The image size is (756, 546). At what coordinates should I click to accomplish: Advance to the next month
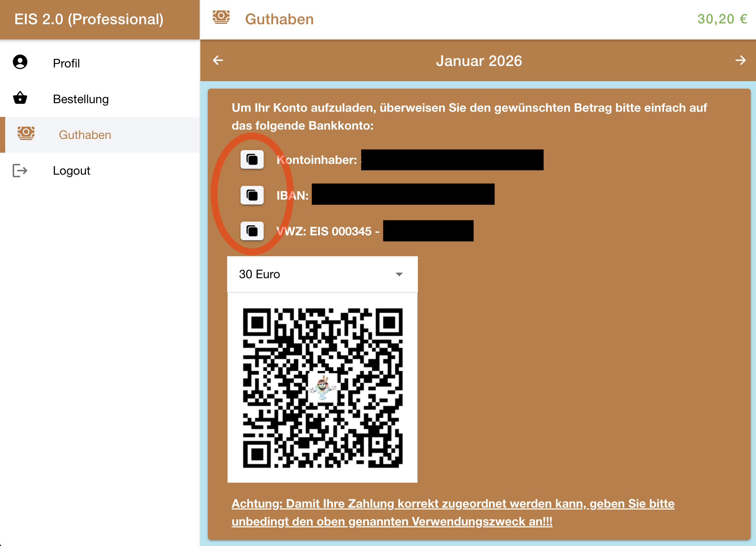click(x=740, y=60)
